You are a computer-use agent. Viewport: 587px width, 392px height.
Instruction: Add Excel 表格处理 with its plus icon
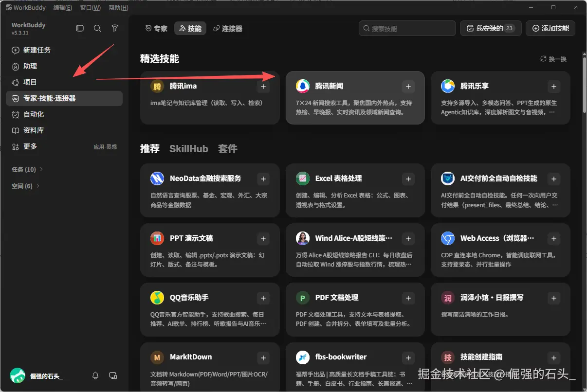[408, 179]
